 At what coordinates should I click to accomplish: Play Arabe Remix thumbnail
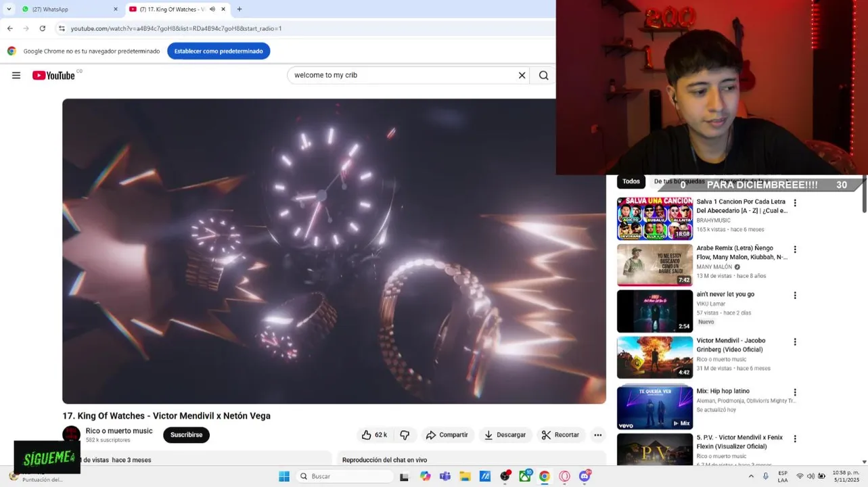point(655,265)
